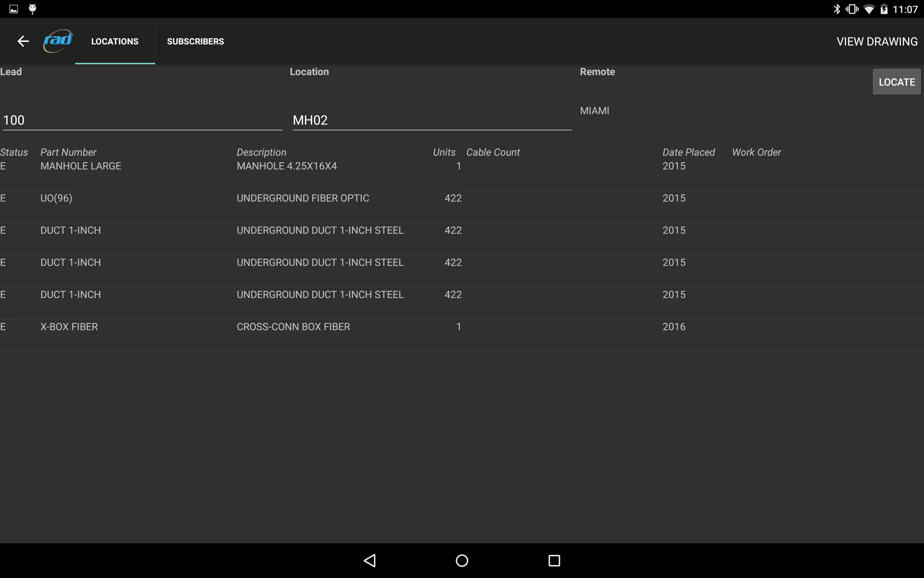Tap the Android home navigation button

click(x=462, y=560)
